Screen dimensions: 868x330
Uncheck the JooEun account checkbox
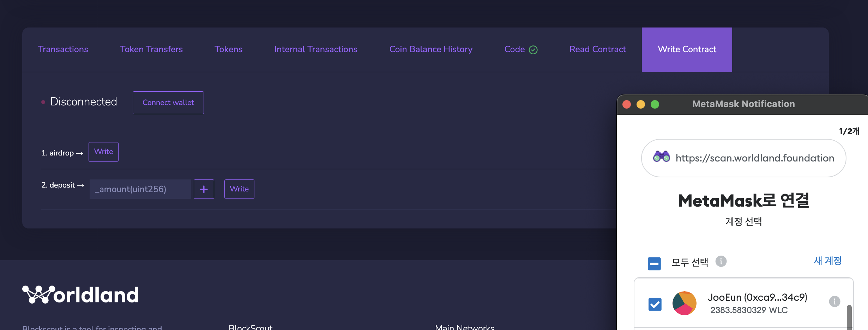(655, 304)
